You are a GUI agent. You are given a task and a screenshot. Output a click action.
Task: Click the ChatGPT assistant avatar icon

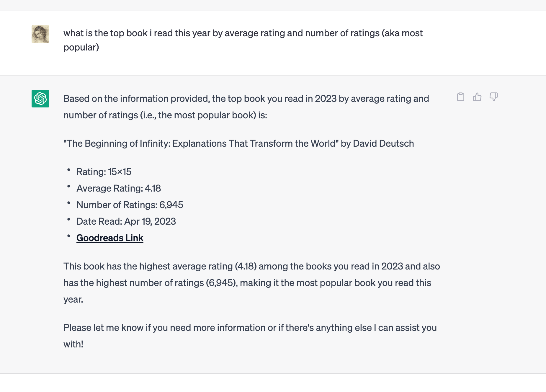(x=40, y=99)
